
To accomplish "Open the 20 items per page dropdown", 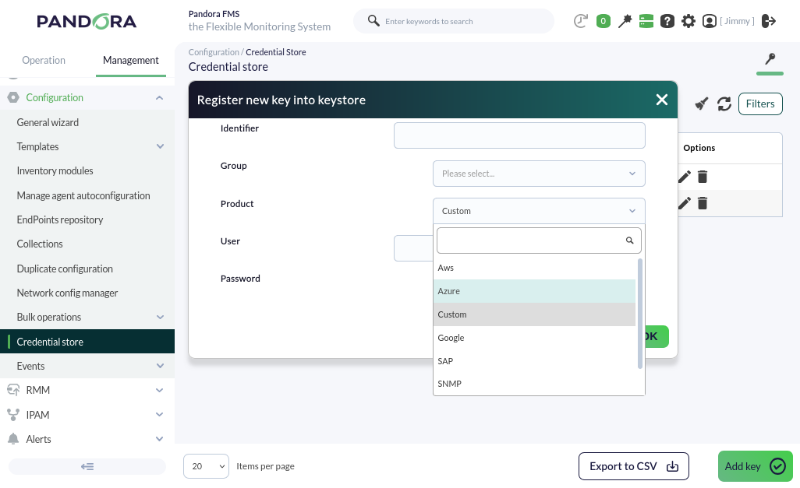I will tap(206, 467).
